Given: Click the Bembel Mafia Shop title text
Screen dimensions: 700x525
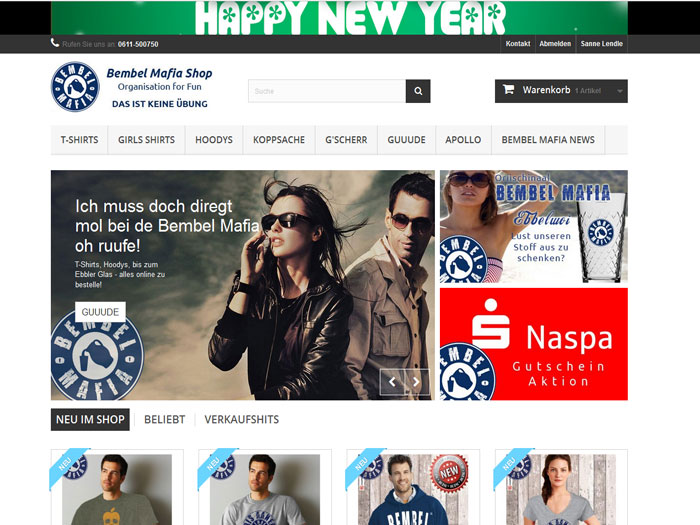Looking at the screenshot, I should click(x=159, y=73).
